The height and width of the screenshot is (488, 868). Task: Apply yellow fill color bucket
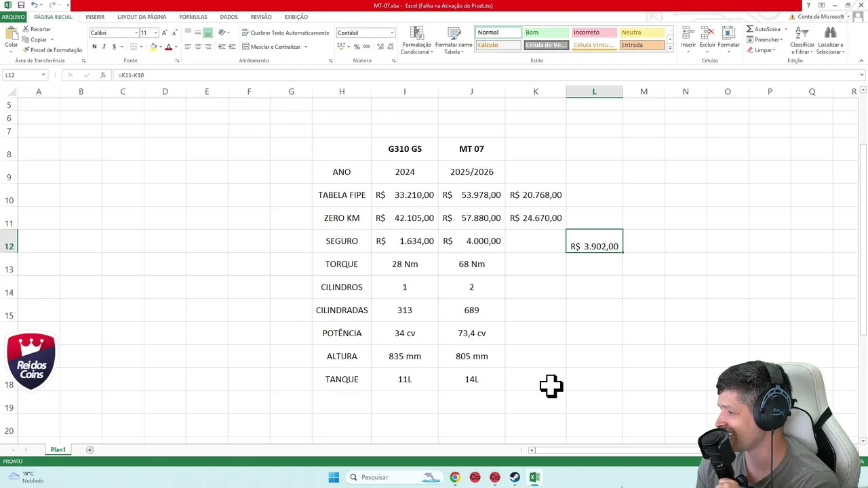(x=153, y=47)
